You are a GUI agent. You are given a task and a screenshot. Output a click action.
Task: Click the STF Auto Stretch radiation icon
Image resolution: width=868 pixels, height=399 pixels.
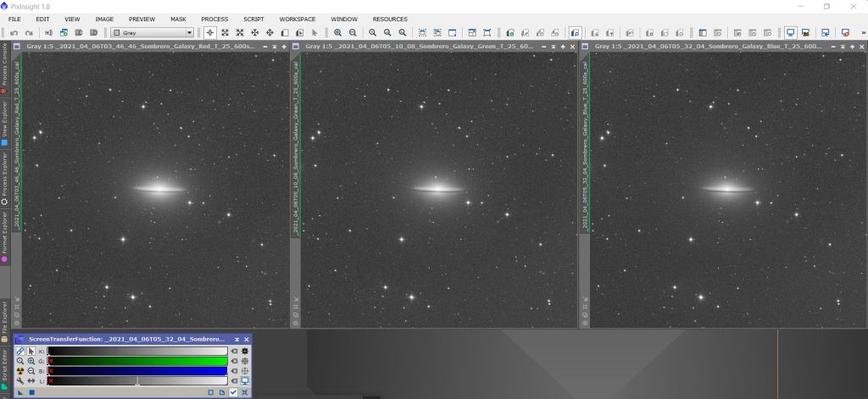click(20, 371)
